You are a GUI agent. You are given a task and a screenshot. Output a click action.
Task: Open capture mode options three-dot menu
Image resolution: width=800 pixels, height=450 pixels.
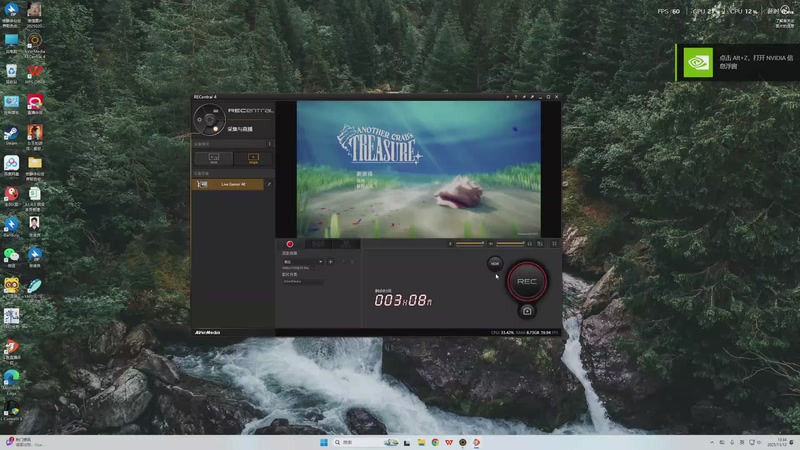click(x=269, y=144)
